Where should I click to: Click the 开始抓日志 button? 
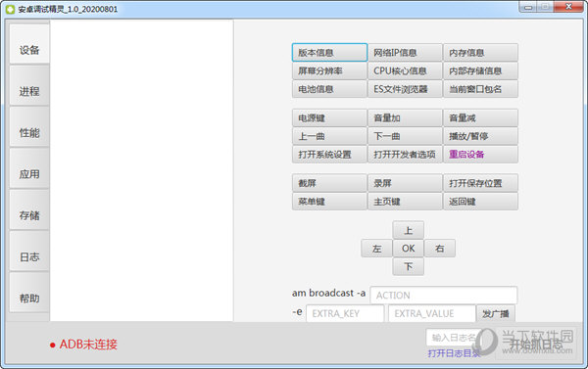(x=536, y=344)
